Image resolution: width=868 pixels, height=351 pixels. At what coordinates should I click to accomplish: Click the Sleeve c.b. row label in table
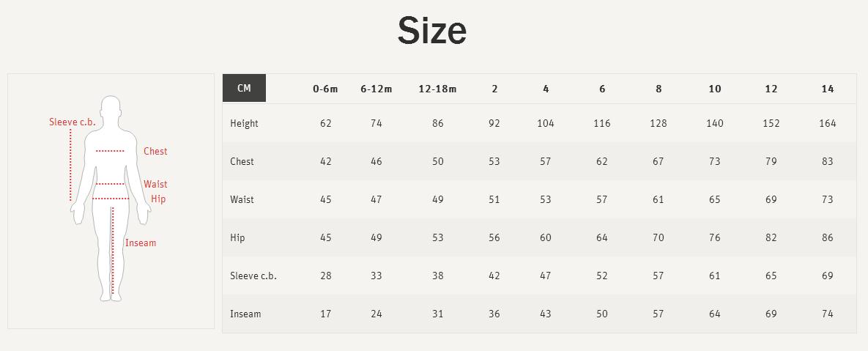[x=253, y=276]
